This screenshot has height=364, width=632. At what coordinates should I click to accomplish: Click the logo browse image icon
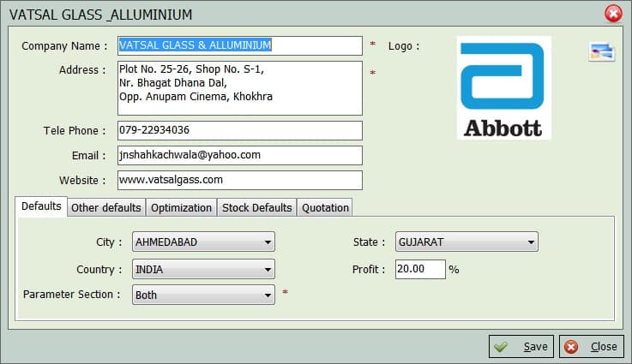[601, 52]
